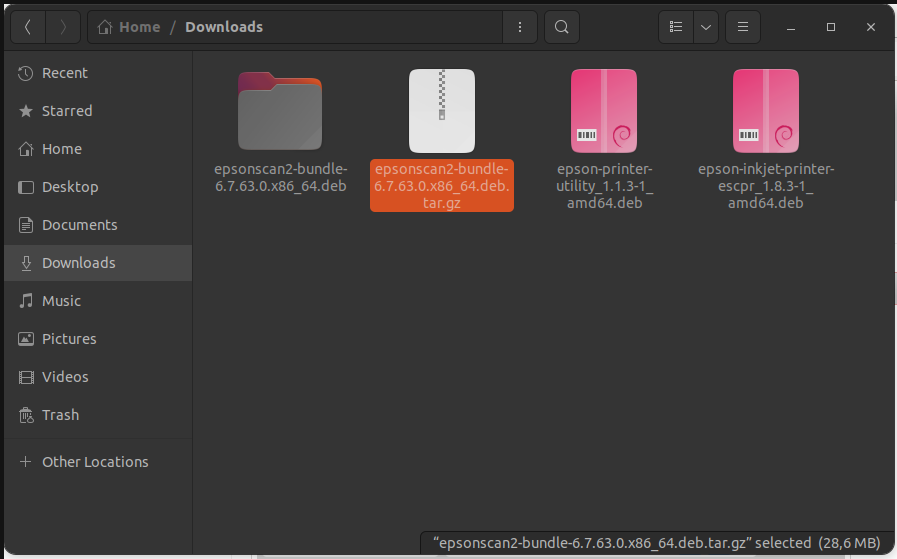Switch to list view
This screenshot has height=559, width=897.
676,27
